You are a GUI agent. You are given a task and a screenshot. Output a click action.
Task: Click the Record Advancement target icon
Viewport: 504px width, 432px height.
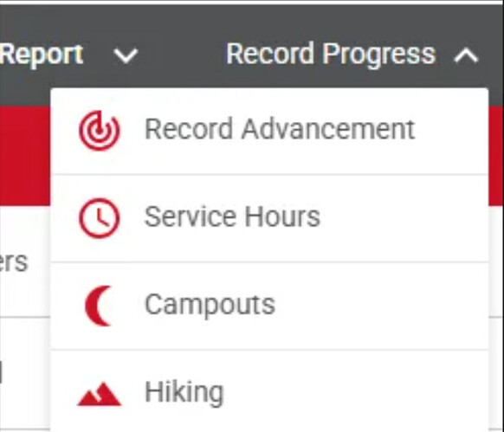coord(100,131)
